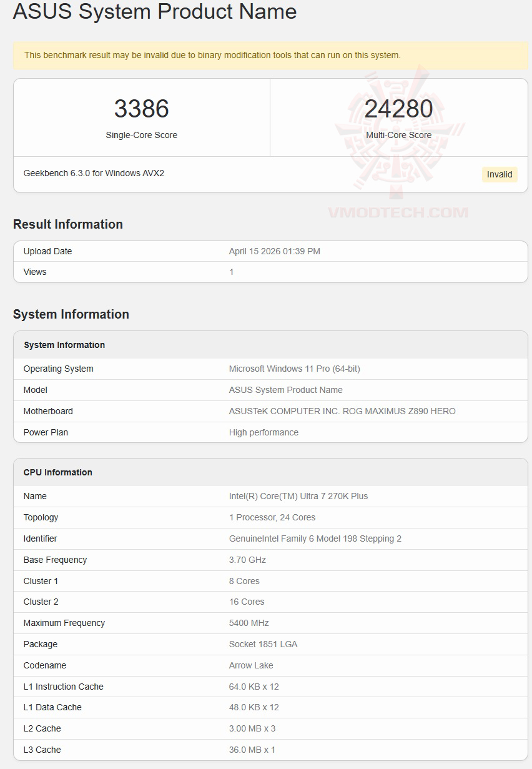Select the Model value ASUS System Product Name
532x769 pixels.
click(x=286, y=390)
